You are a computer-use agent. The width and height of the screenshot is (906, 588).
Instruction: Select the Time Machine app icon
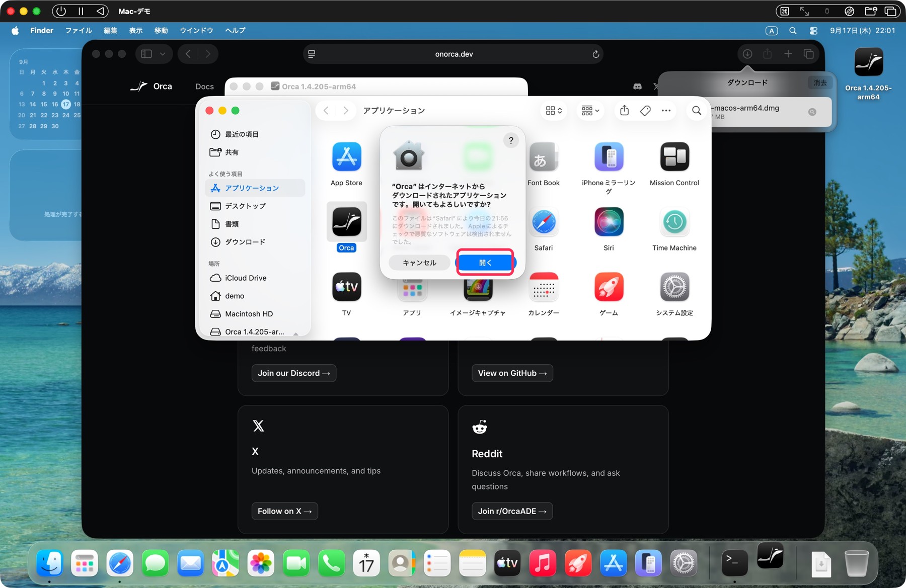tap(674, 222)
